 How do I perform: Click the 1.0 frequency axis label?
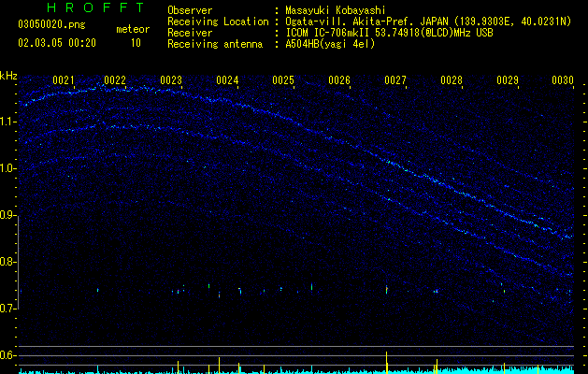click(x=8, y=168)
